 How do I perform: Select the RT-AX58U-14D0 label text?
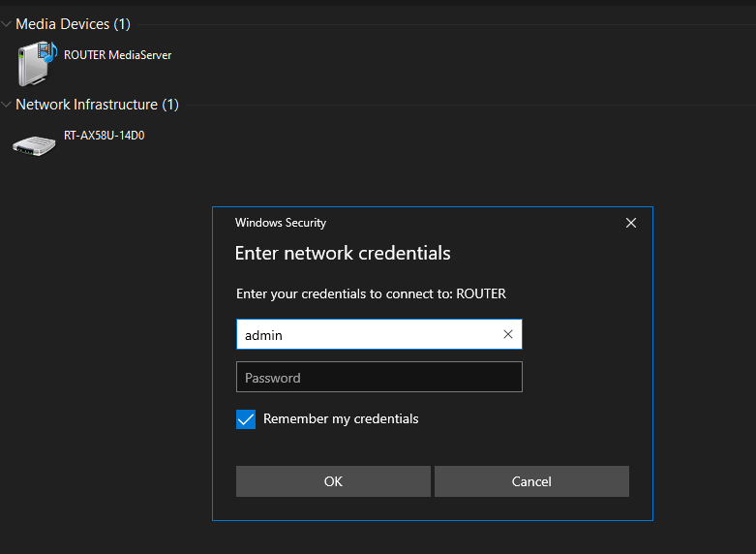[105, 136]
